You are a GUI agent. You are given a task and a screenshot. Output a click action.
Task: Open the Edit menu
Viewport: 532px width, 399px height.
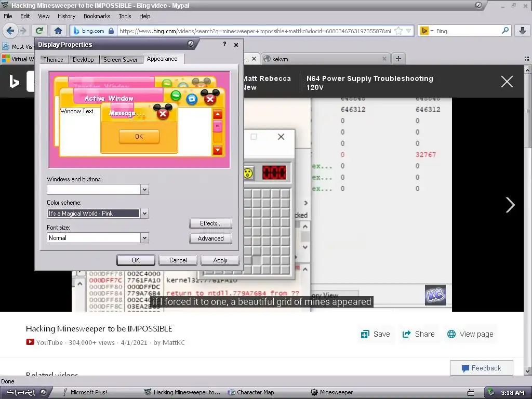click(25, 16)
